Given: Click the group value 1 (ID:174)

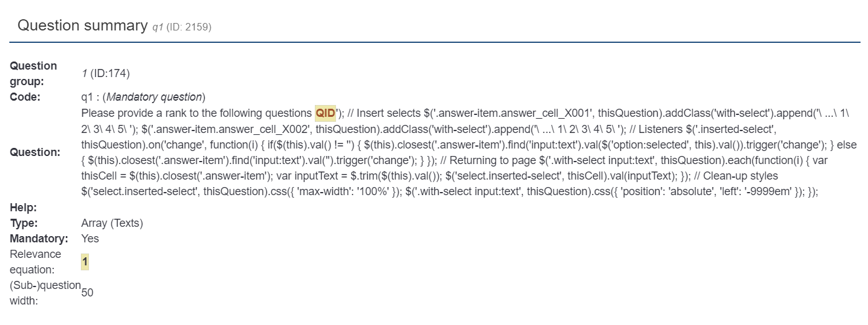Looking at the screenshot, I should (x=105, y=73).
